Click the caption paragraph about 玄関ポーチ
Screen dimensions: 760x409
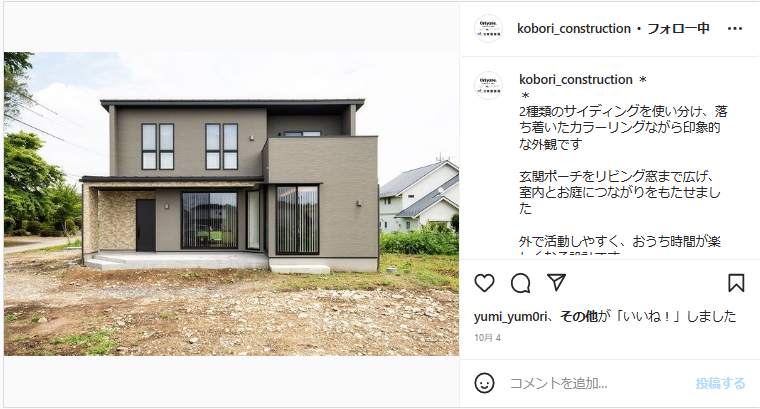click(619, 192)
